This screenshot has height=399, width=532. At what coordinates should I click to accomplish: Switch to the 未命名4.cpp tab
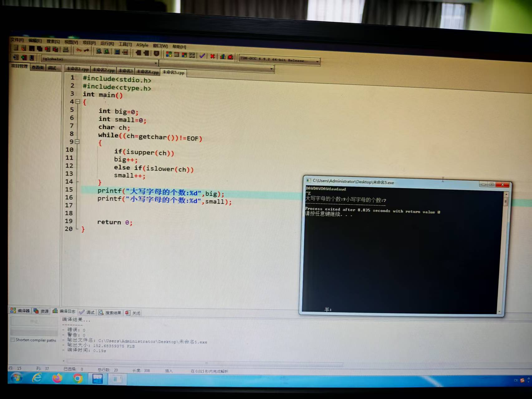pos(148,72)
